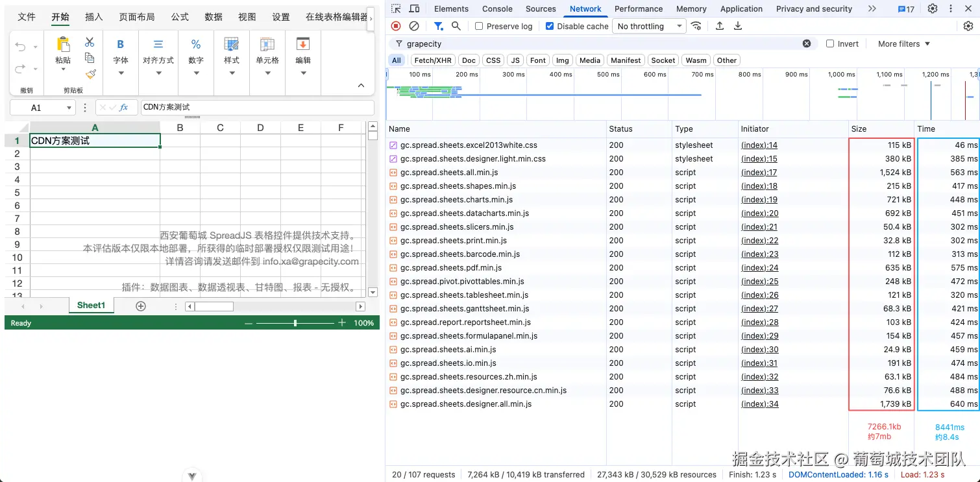Screen dimensions: 980x482
Task: Click the blue filter funnel icon
Action: click(x=439, y=26)
